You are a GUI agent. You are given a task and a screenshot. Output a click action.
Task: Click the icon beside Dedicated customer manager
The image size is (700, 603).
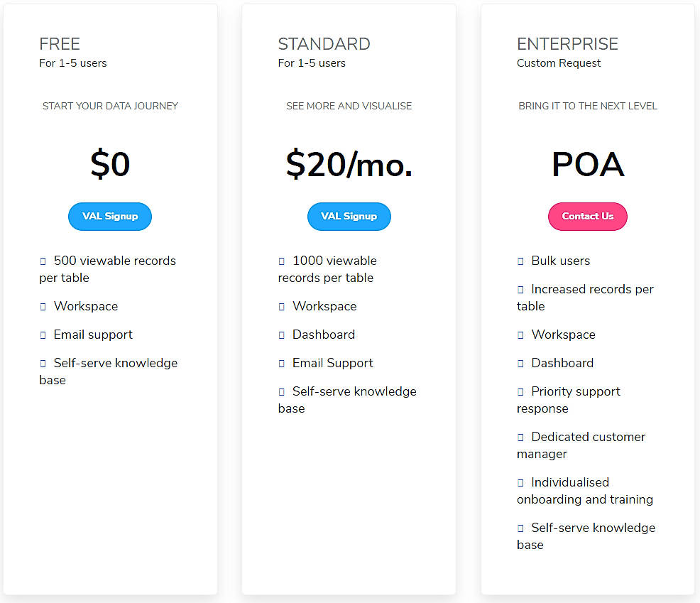[520, 437]
